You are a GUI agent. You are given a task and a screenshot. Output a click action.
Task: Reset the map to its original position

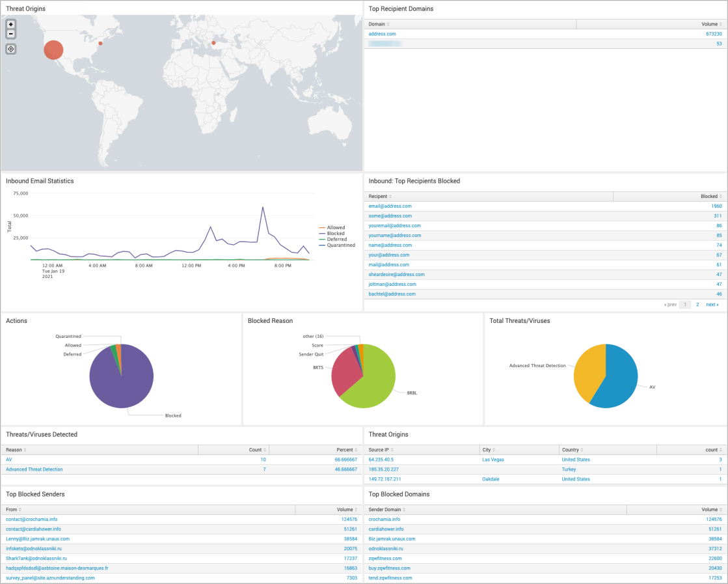click(10, 49)
